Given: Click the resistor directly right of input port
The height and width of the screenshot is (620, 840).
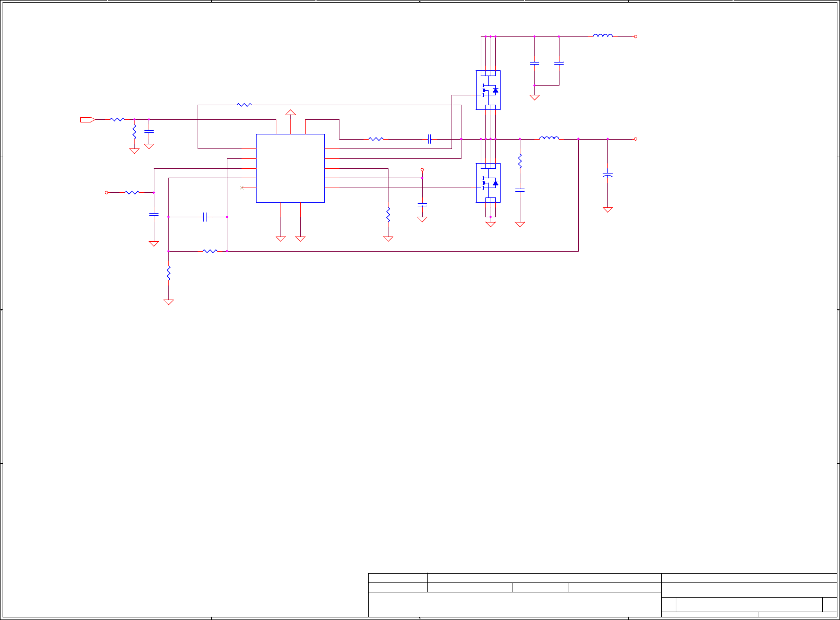Looking at the screenshot, I should tap(117, 120).
